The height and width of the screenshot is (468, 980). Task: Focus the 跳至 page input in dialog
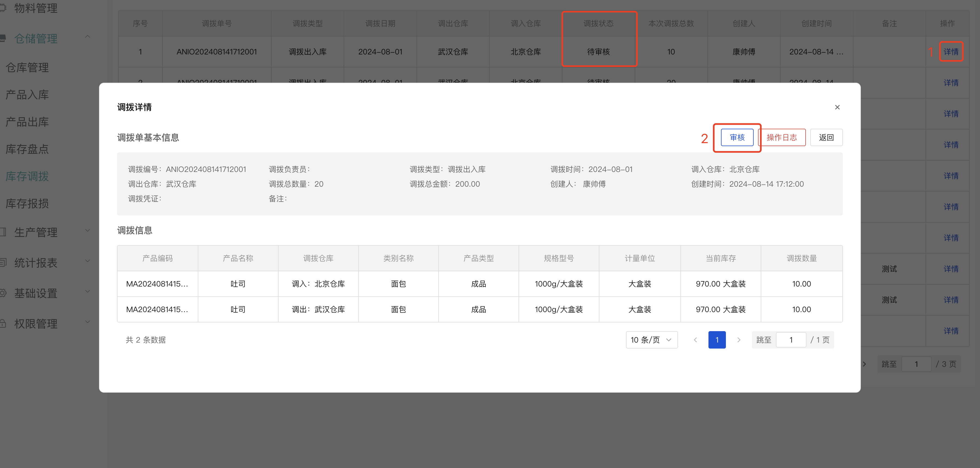(x=791, y=340)
